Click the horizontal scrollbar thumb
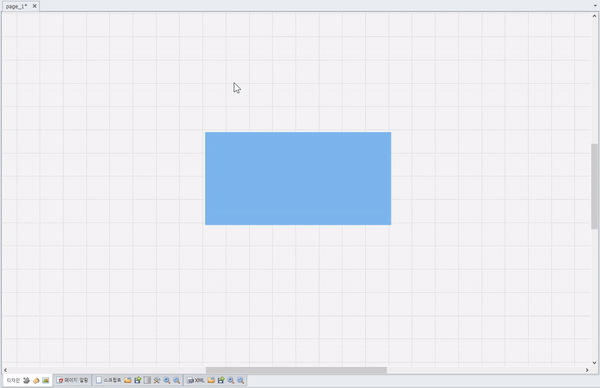Image resolution: width=600 pixels, height=388 pixels. [x=296, y=370]
